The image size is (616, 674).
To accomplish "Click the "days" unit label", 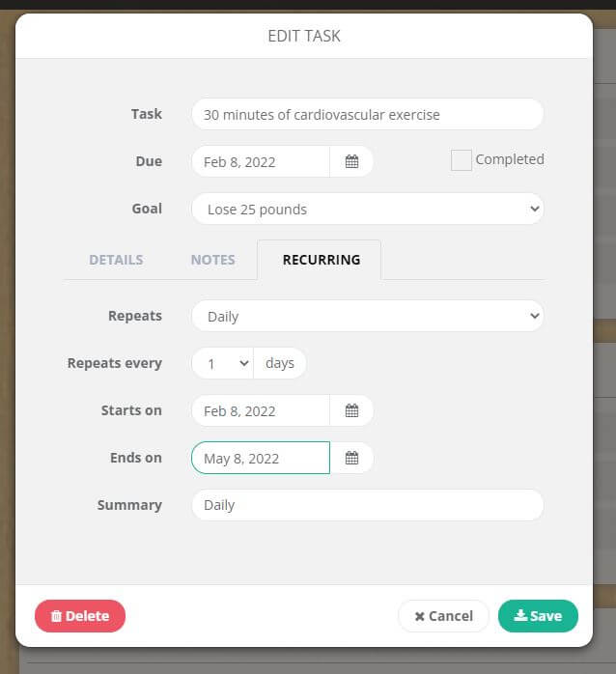I will pos(280,363).
